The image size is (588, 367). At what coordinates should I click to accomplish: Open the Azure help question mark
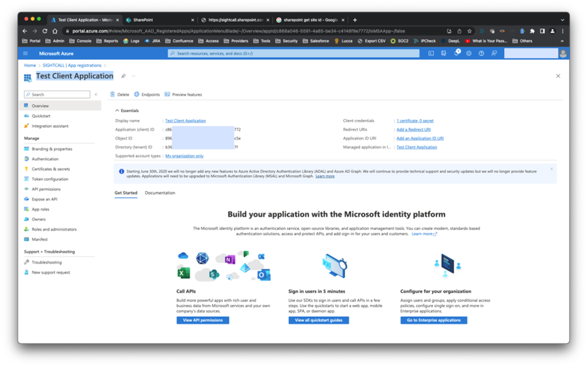tap(481, 53)
